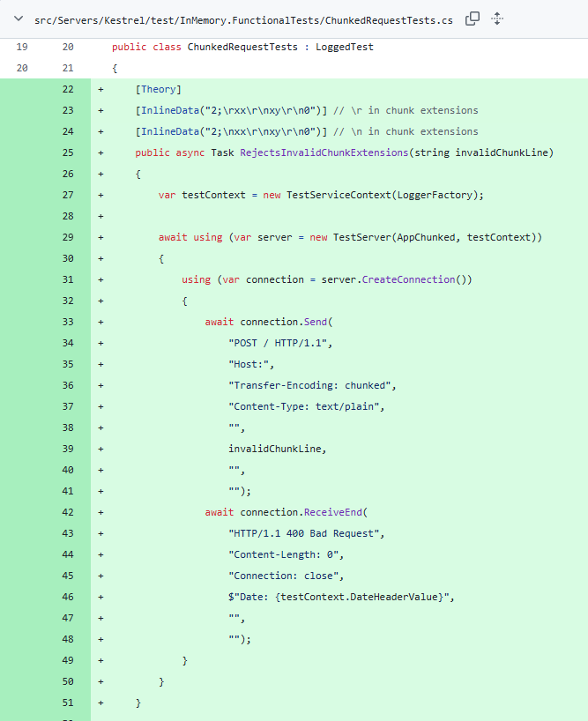Click old line number 19

tap(22, 47)
